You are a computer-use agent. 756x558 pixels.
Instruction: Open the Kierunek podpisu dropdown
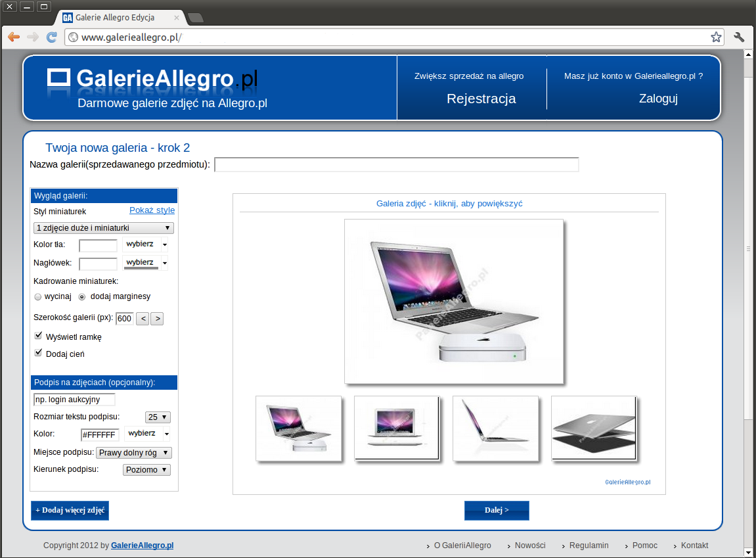click(x=146, y=470)
